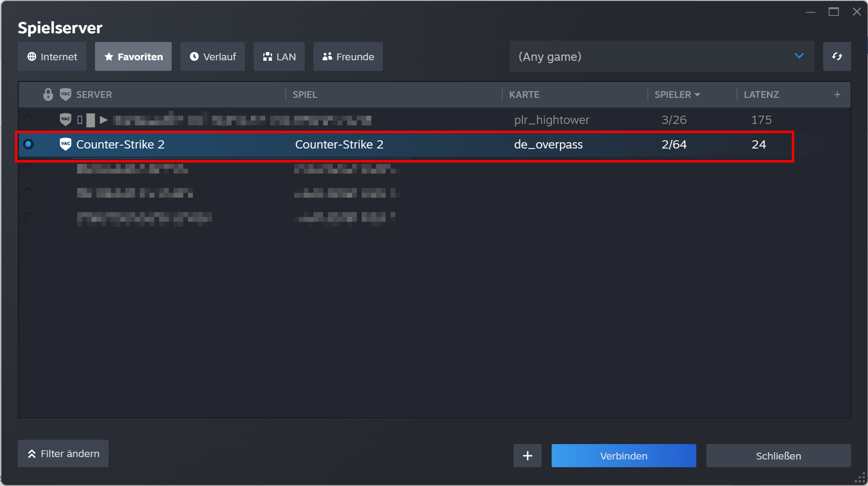Open the Verlauf tab

pyautogui.click(x=213, y=56)
